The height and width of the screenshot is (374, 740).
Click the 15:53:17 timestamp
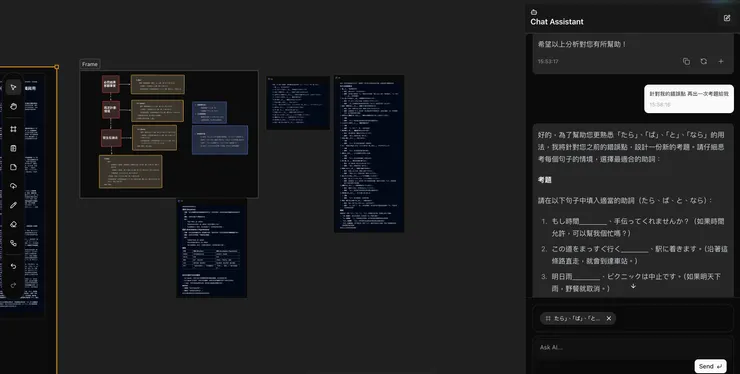point(548,61)
